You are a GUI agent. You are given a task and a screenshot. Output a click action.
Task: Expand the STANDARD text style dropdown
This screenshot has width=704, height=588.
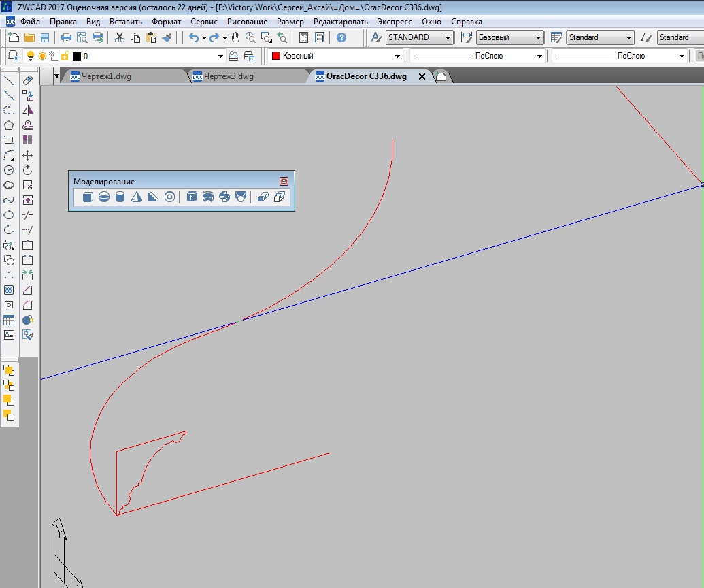[x=420, y=37]
